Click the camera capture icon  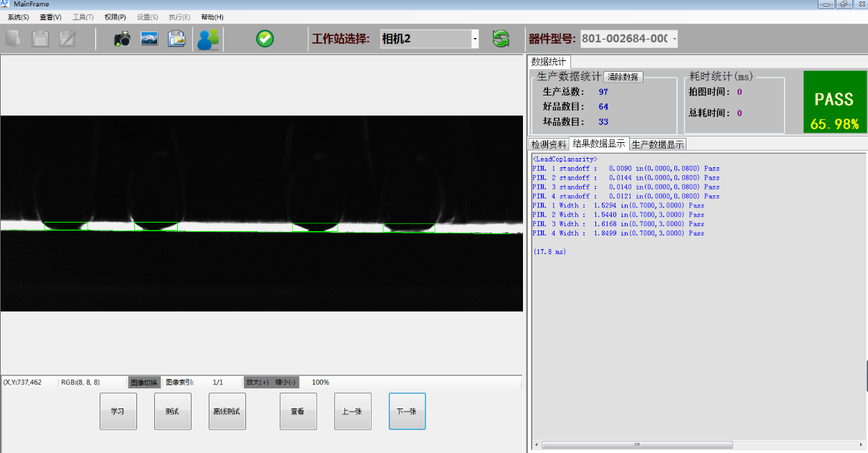click(x=123, y=39)
